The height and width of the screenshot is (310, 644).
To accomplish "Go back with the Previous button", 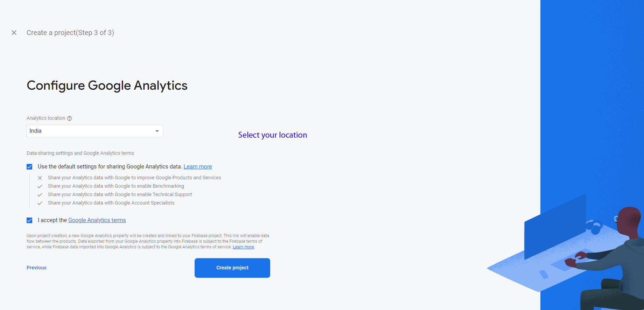I will pyautogui.click(x=36, y=268).
